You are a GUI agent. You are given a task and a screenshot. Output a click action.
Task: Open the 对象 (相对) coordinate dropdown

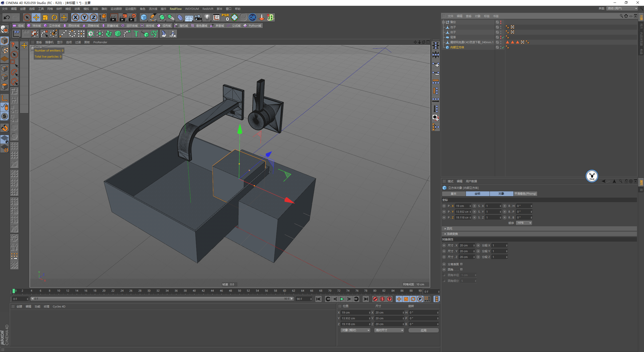click(355, 330)
